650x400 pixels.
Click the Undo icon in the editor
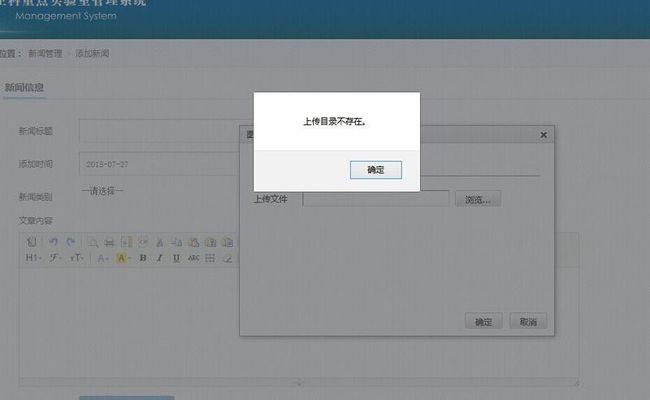tap(53, 242)
